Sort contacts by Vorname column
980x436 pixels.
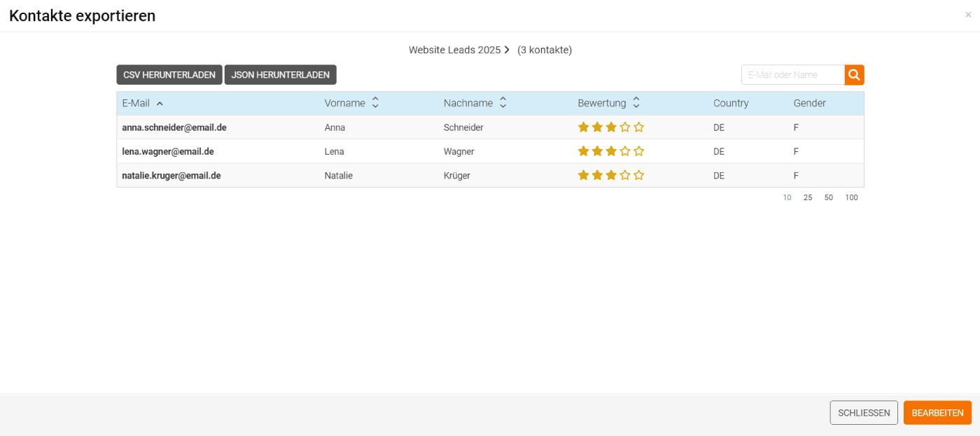pyautogui.click(x=375, y=103)
